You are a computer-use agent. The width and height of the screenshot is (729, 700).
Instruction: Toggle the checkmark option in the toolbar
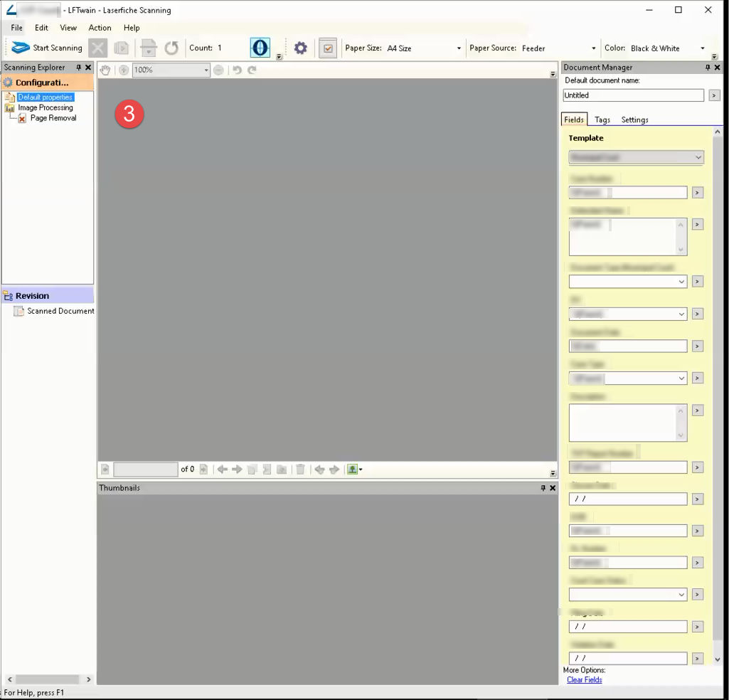click(328, 48)
